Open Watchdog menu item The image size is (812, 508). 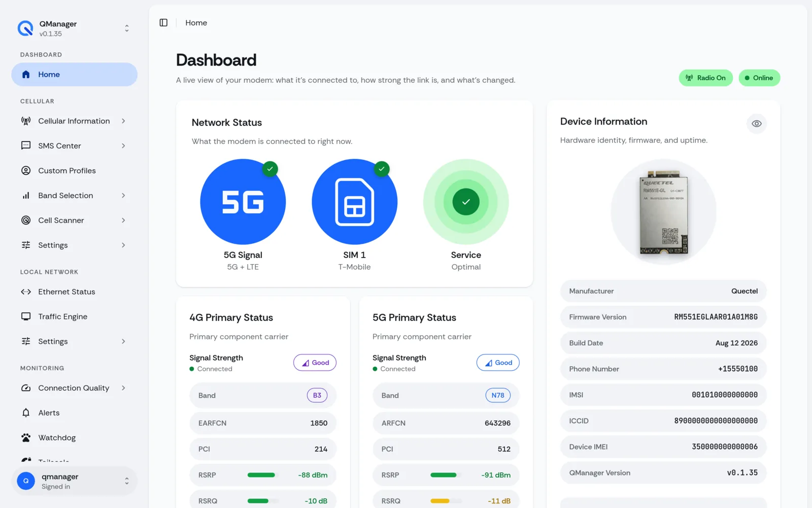click(x=75, y=437)
